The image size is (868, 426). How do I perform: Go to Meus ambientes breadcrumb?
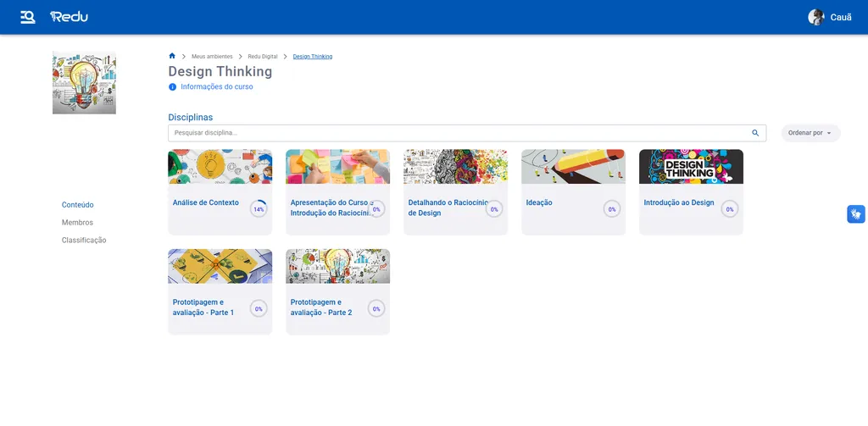click(x=212, y=57)
